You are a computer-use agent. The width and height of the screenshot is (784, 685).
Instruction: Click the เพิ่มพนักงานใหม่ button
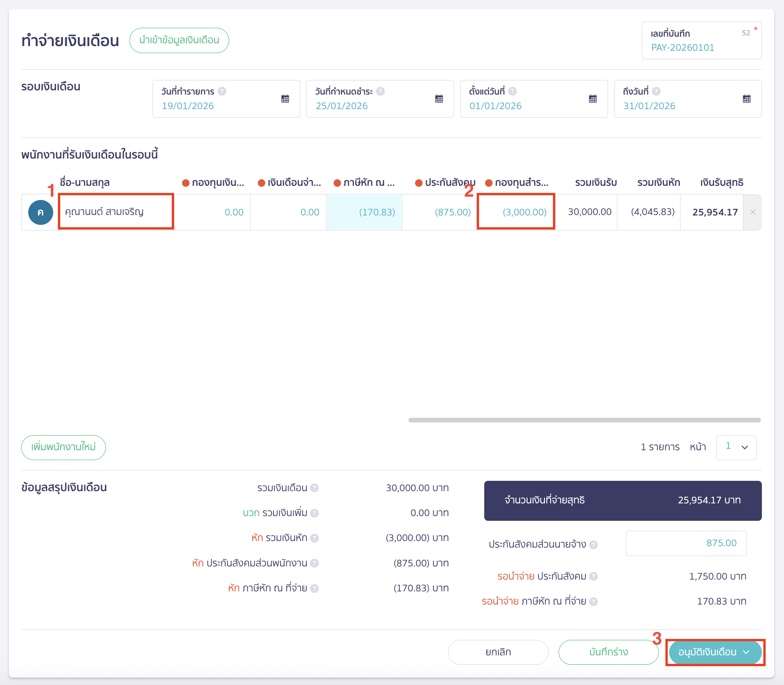[x=64, y=447]
